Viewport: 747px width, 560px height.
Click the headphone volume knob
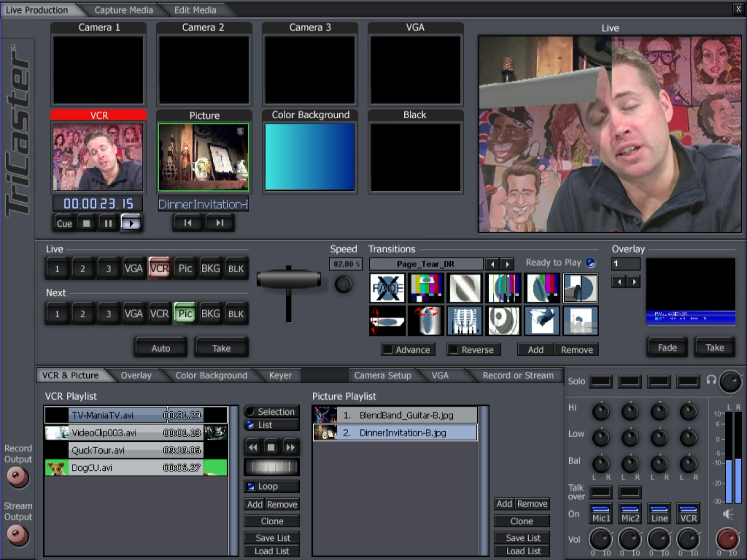730,382
